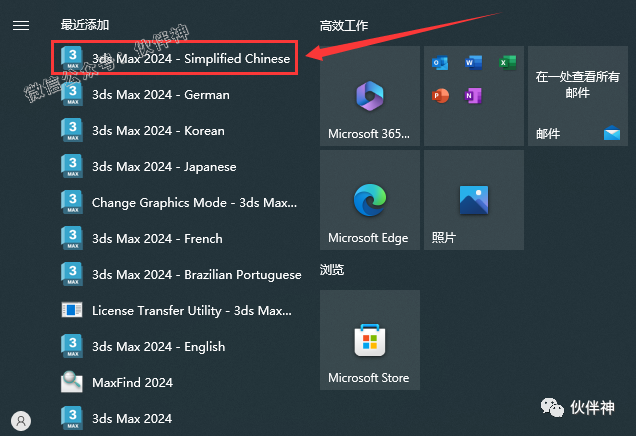Open the hamburger menu at top left
The height and width of the screenshot is (436, 636).
point(21,26)
